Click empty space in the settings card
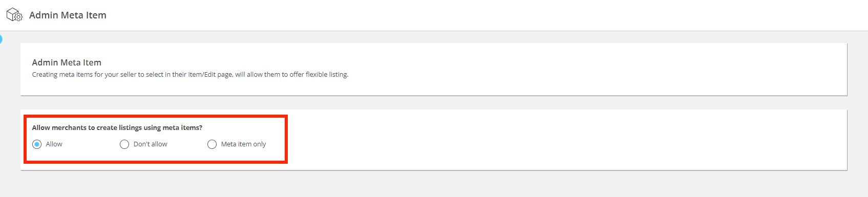This screenshot has height=197, width=868. 563,140
